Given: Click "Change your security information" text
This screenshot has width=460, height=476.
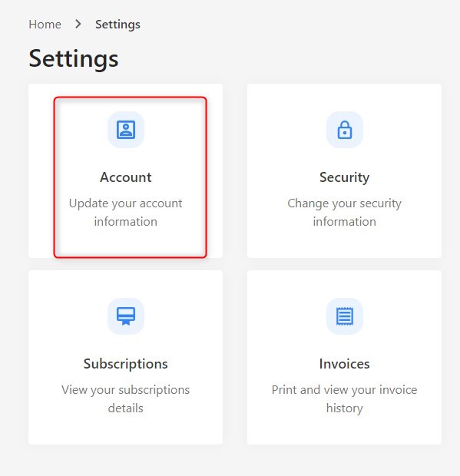Looking at the screenshot, I should pyautogui.click(x=345, y=213).
